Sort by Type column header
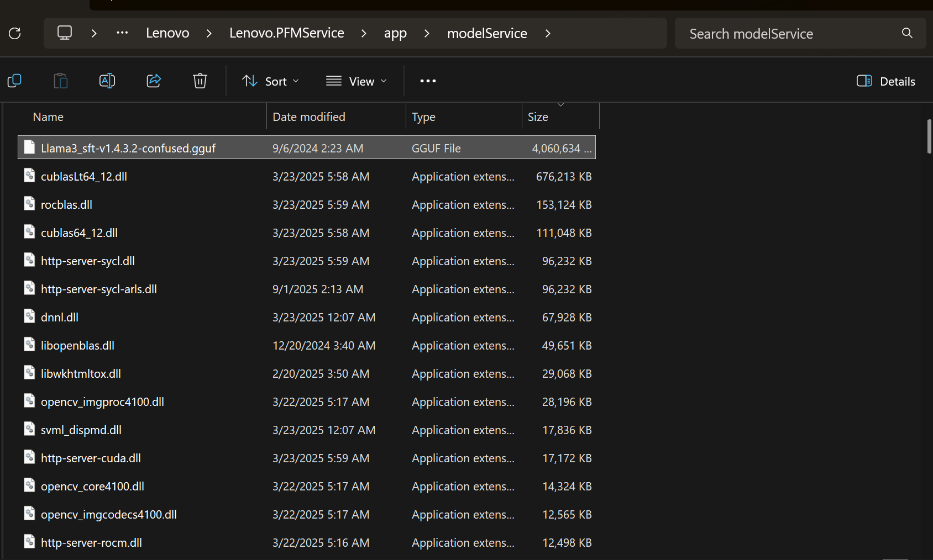This screenshot has height=560, width=933. pos(464,117)
